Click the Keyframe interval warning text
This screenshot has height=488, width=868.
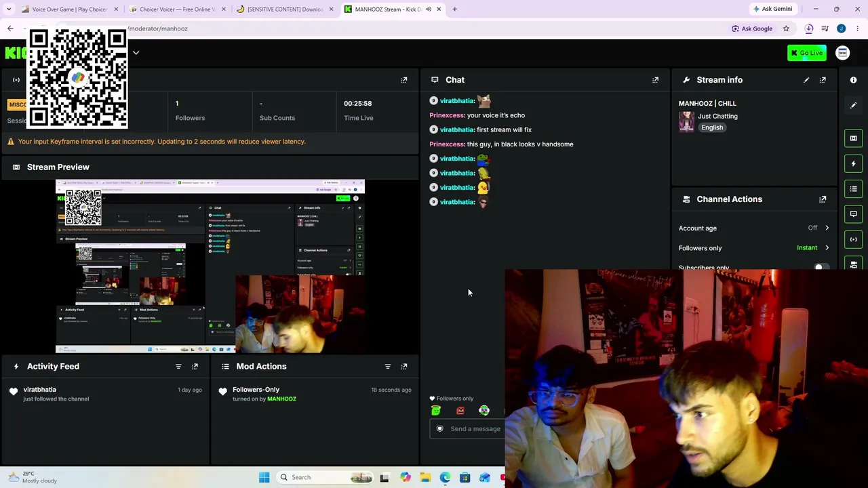tap(161, 142)
